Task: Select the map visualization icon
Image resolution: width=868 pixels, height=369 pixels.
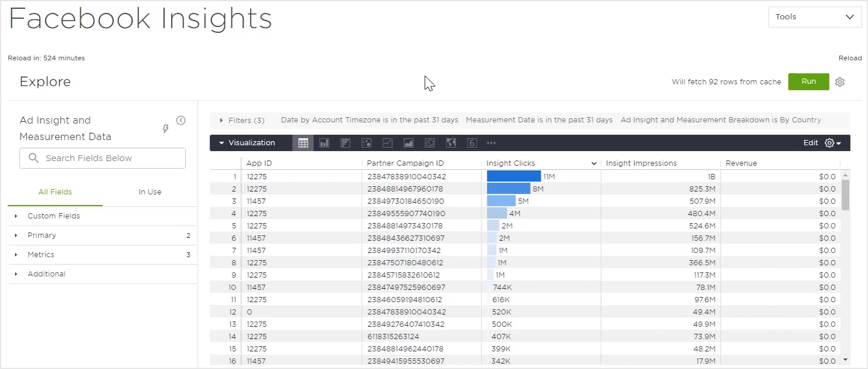Action: (x=450, y=143)
